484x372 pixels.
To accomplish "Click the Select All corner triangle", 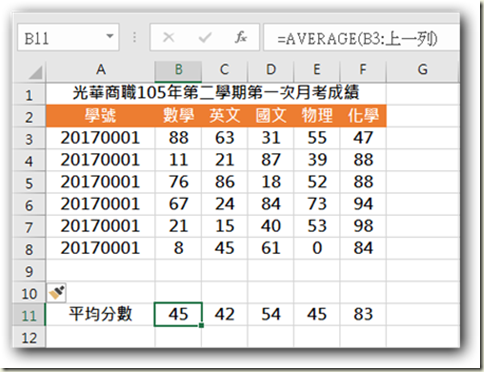I will (35, 72).
